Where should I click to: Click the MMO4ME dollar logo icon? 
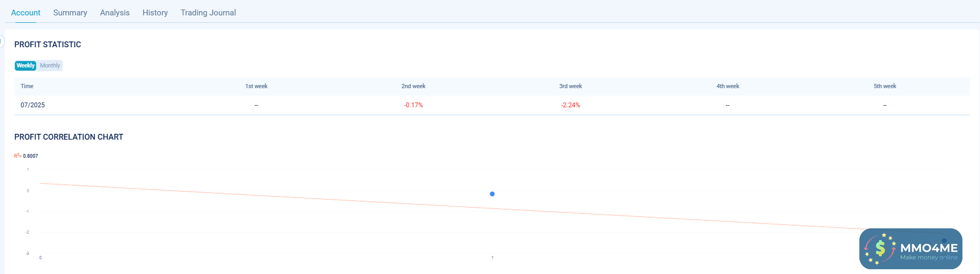click(x=880, y=248)
